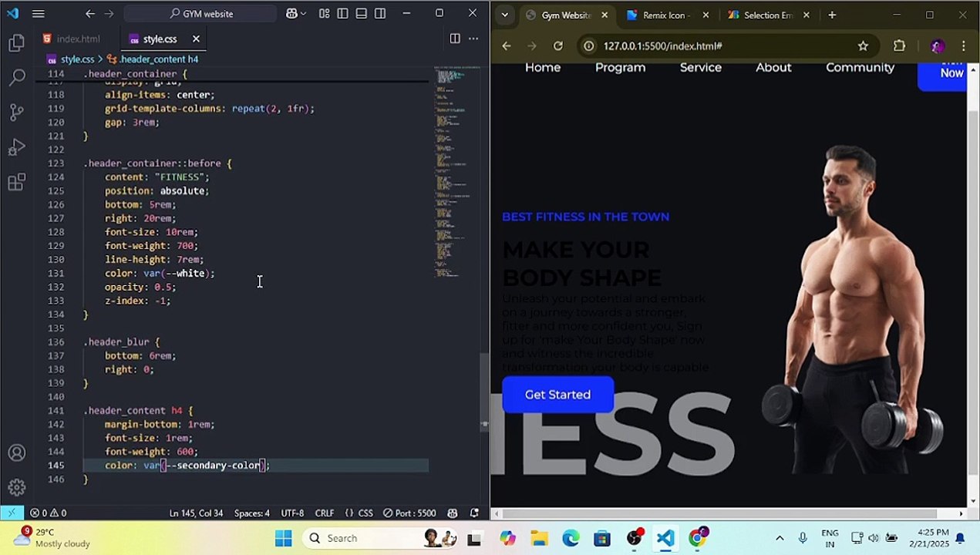Click the remote window indicator in status bar
Image resolution: width=980 pixels, height=555 pixels.
pos(12,513)
